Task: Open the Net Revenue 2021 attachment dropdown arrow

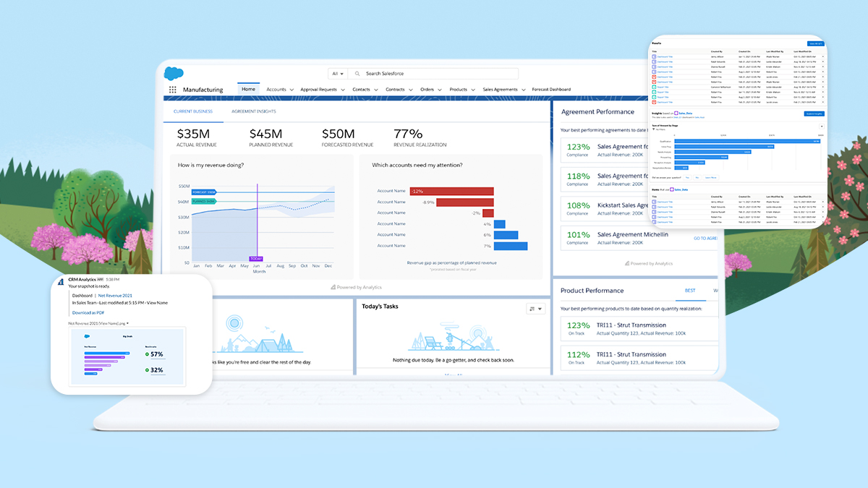Action: [x=127, y=323]
